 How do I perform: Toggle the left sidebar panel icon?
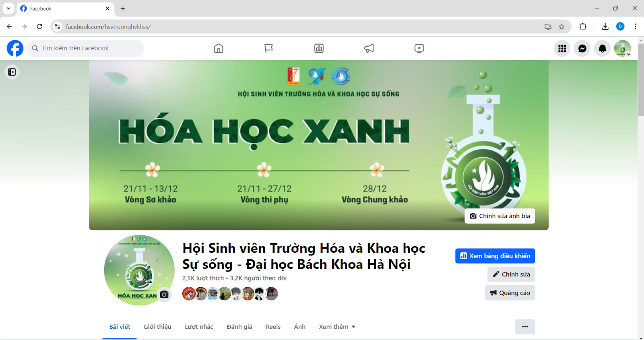12,72
